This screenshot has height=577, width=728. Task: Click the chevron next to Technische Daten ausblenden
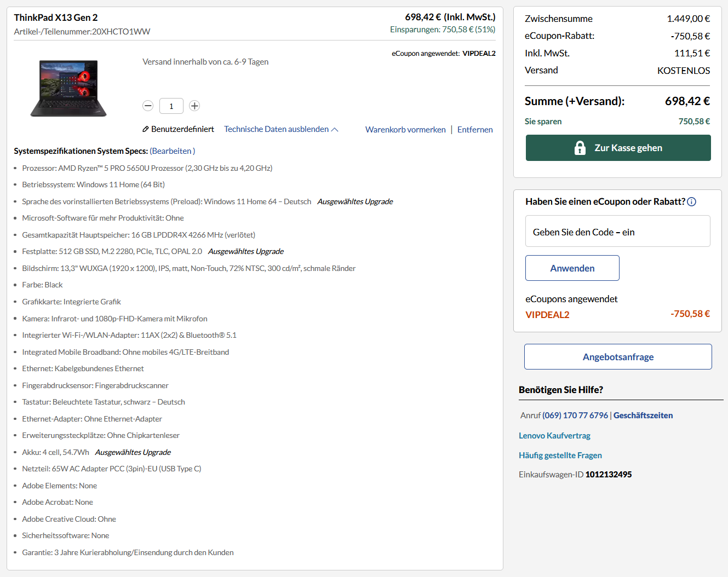click(x=334, y=129)
